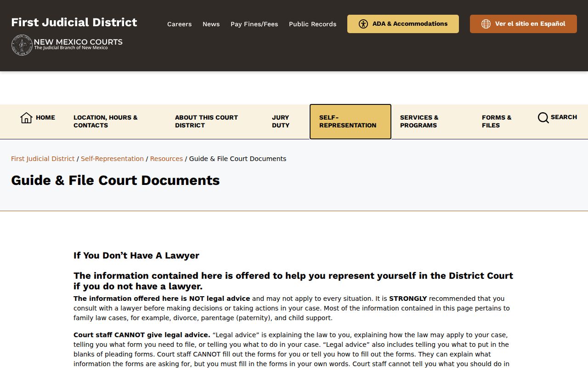Click First Judicial District breadcrumb link
588x368 pixels.
(43, 159)
